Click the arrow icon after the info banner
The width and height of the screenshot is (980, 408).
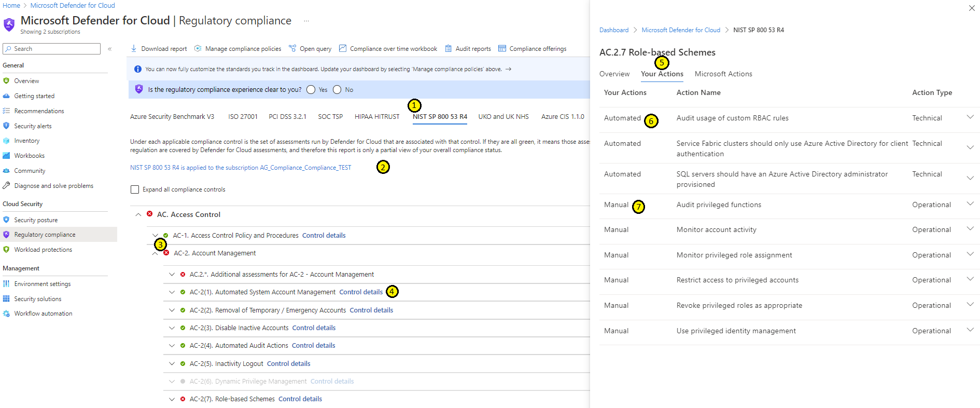pos(508,69)
